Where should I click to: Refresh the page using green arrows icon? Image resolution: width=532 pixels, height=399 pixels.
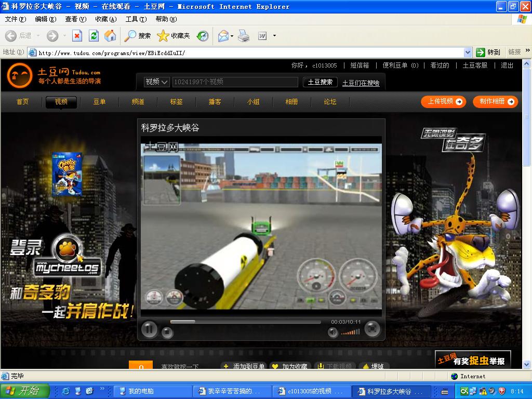[x=94, y=36]
